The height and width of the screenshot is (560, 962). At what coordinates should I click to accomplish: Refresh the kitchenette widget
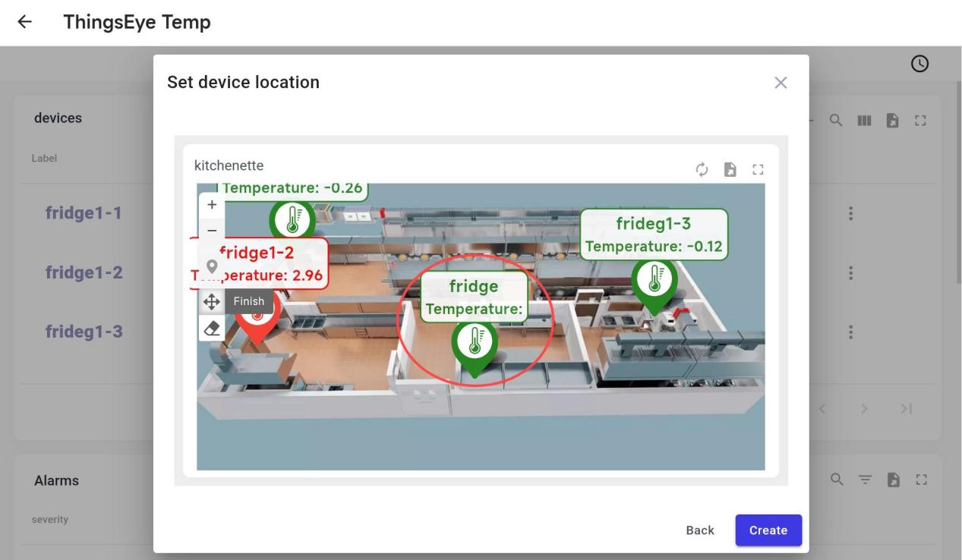[x=702, y=168]
